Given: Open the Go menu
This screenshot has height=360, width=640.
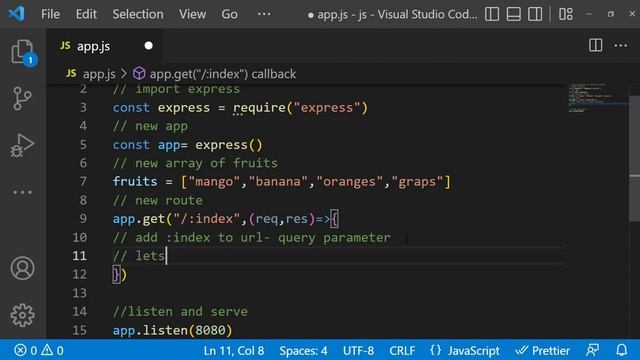Looking at the screenshot, I should [229, 14].
